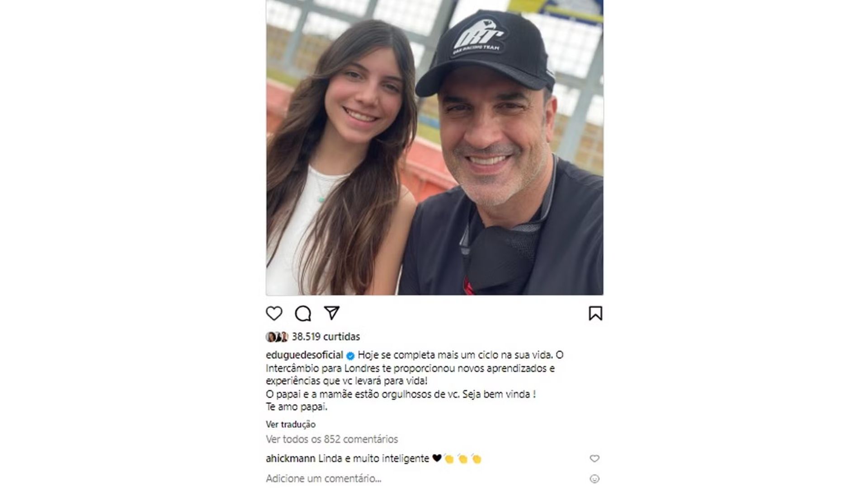Share the post with the paper plane icon

(x=331, y=313)
